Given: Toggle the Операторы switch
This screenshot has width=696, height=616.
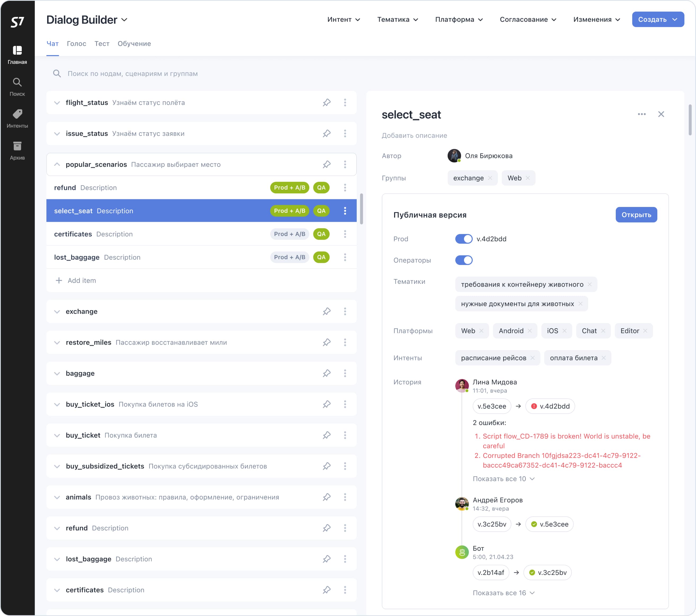Looking at the screenshot, I should click(x=464, y=260).
